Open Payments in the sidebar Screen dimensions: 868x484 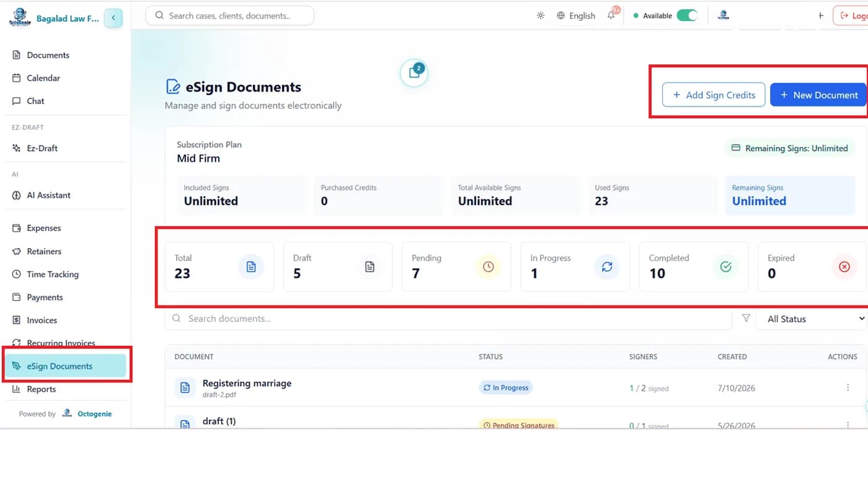click(x=66, y=297)
